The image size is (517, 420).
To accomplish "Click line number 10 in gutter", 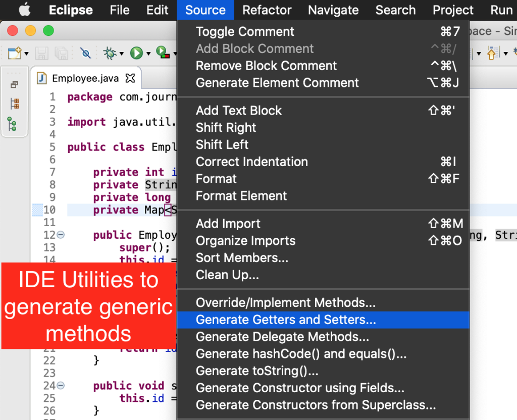I will [49, 209].
